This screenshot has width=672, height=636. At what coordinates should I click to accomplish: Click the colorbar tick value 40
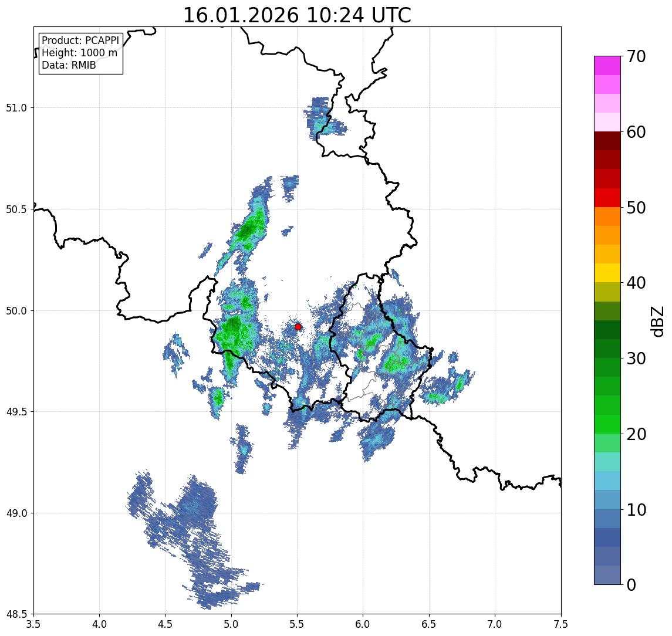click(636, 282)
